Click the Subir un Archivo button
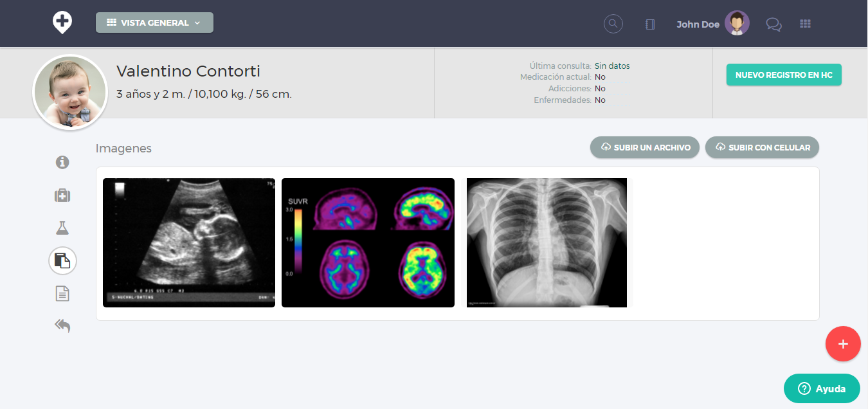The width and height of the screenshot is (868, 409). coord(644,147)
